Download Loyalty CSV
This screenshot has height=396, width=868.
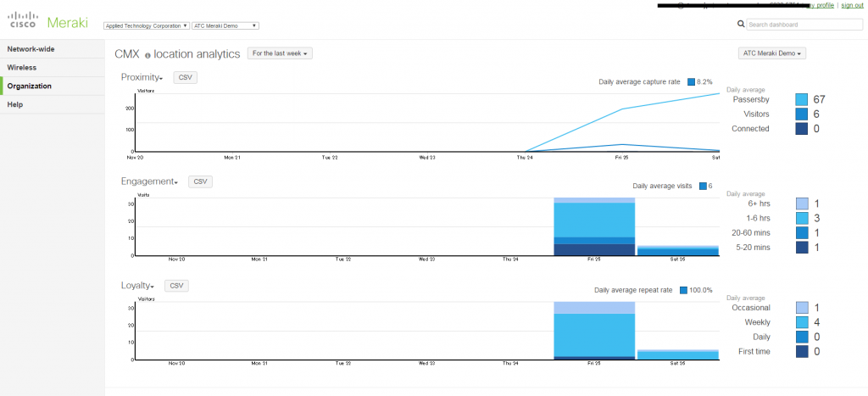176,286
